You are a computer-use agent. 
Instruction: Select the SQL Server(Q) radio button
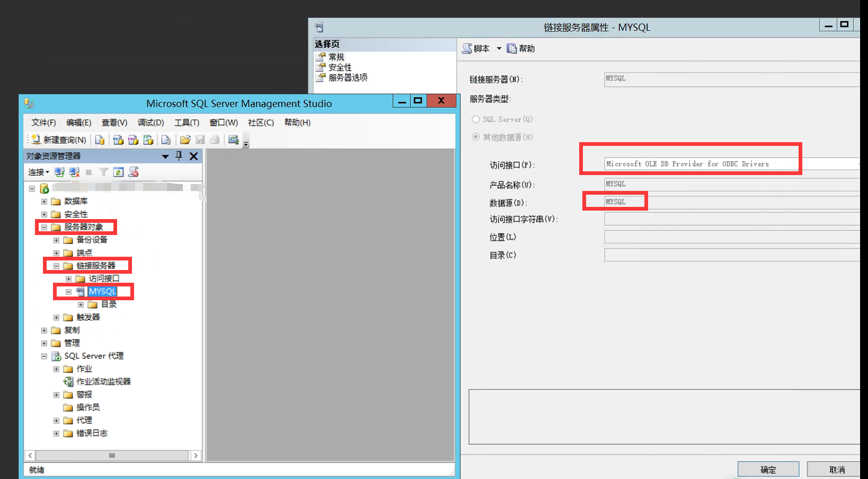(476, 119)
